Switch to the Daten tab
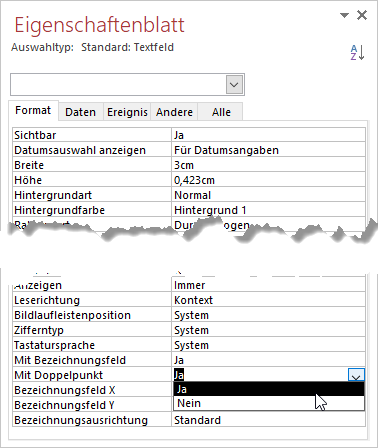 pos(80,112)
